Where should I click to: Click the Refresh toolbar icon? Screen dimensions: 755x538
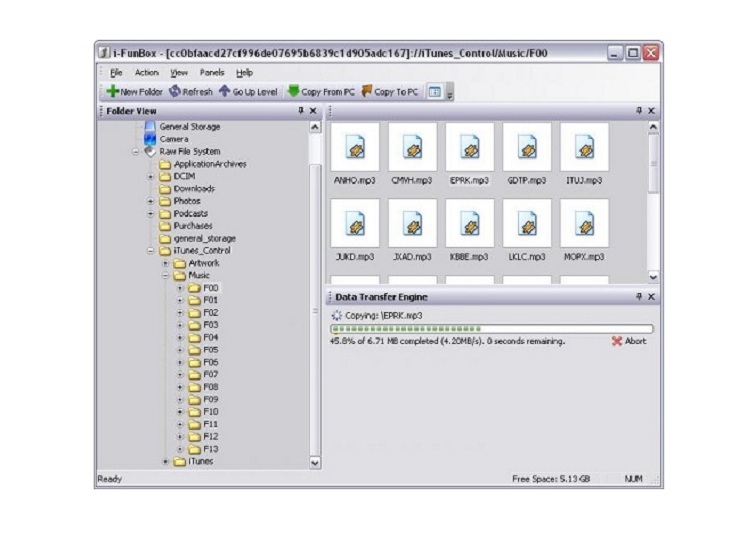[174, 92]
